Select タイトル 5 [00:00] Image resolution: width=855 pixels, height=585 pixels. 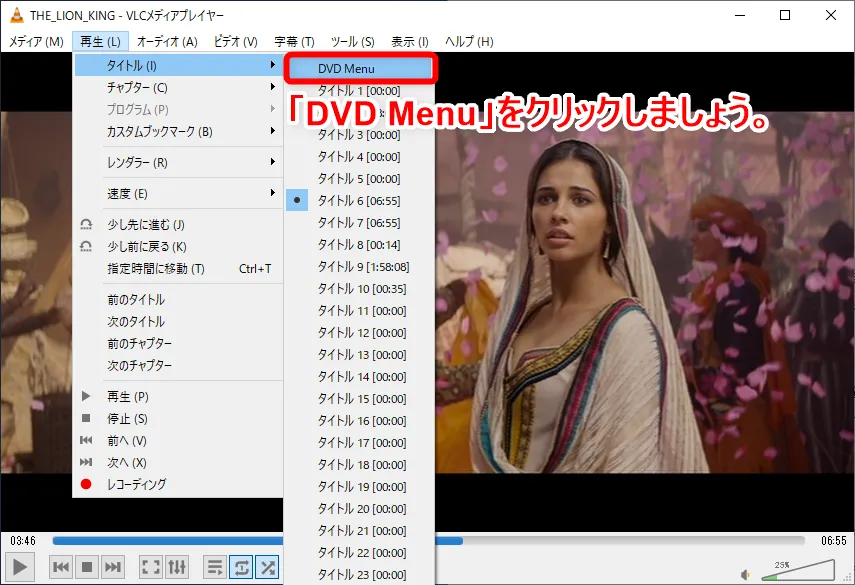pos(359,179)
